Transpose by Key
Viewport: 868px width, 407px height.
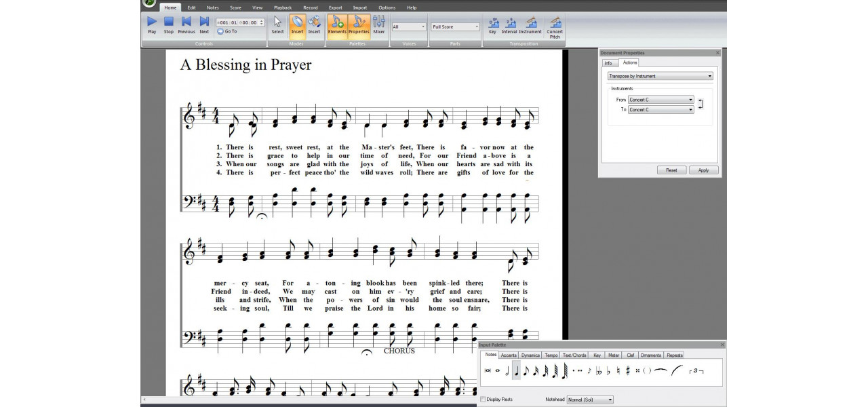pyautogui.click(x=492, y=24)
